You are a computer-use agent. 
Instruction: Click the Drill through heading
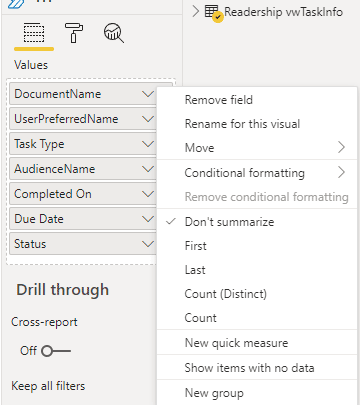coord(63,290)
